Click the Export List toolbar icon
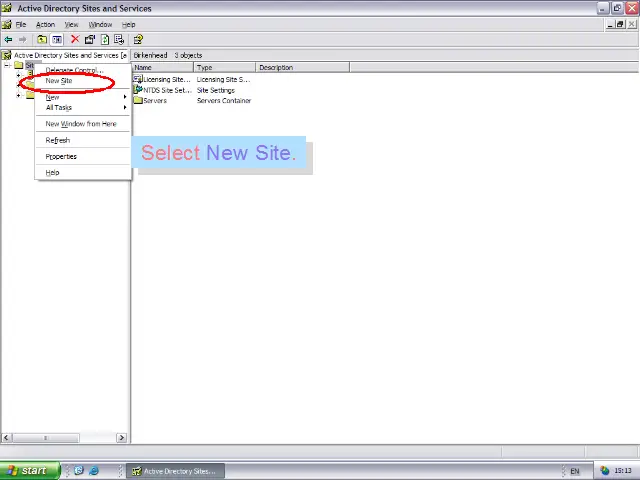Screen dimensions: 640x480 119,40
